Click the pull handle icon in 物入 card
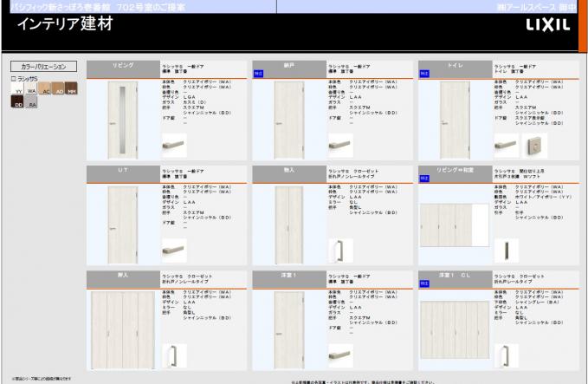 [340, 251]
